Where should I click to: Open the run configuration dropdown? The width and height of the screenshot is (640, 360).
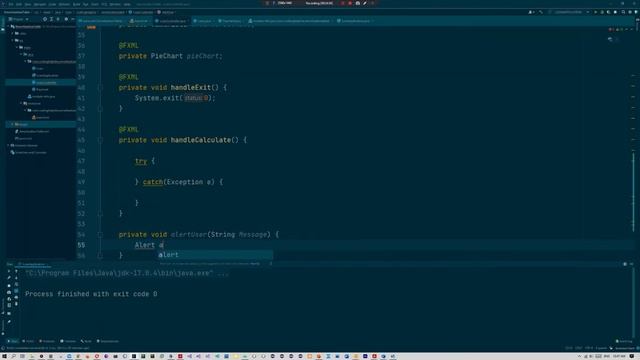click(569, 12)
